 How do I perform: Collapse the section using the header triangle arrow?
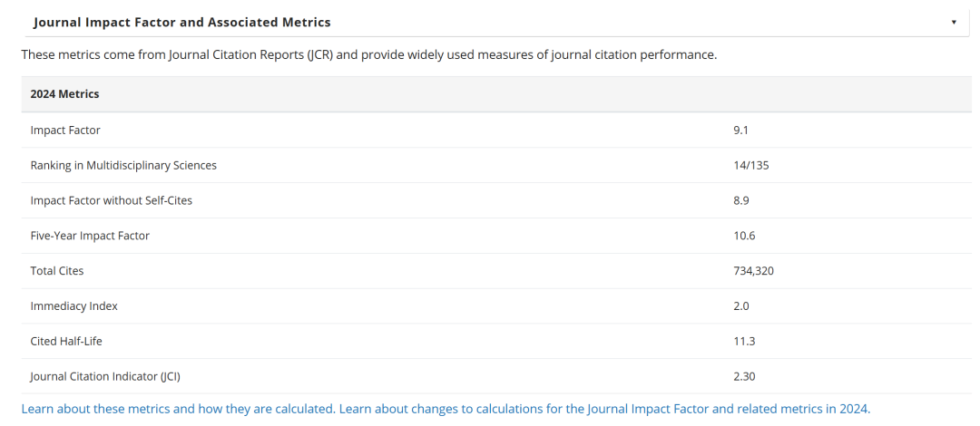tap(954, 22)
